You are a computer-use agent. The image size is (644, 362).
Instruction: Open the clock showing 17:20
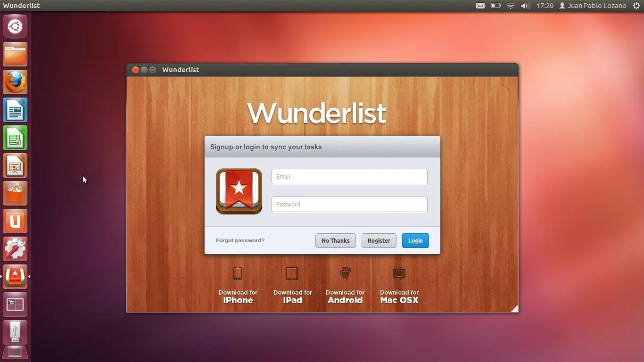point(545,6)
